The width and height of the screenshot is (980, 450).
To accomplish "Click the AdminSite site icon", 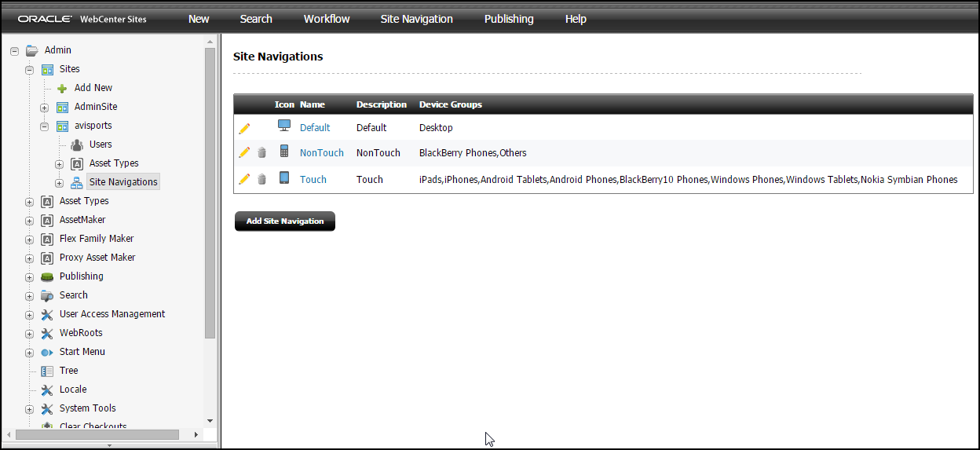I will [62, 107].
